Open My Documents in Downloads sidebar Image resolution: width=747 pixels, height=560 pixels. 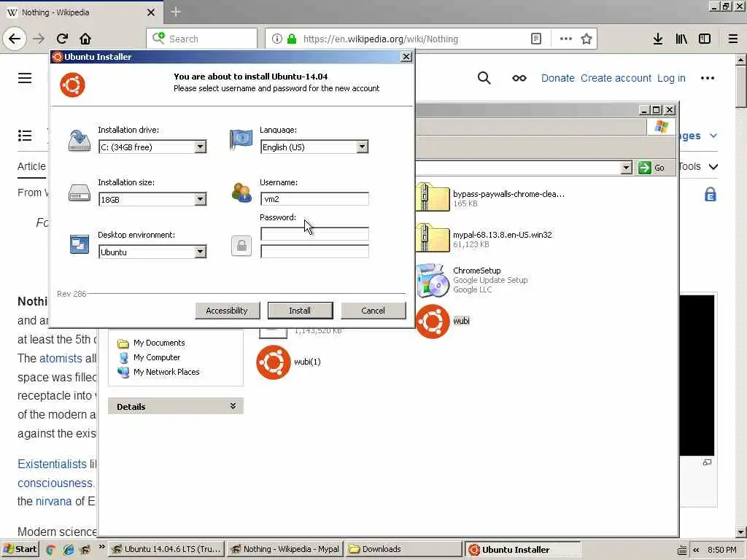152,343
